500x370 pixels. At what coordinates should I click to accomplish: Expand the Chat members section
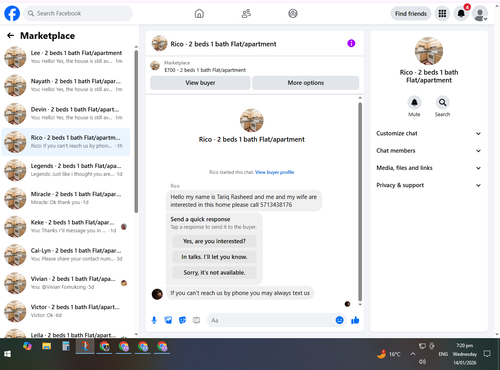[429, 151]
